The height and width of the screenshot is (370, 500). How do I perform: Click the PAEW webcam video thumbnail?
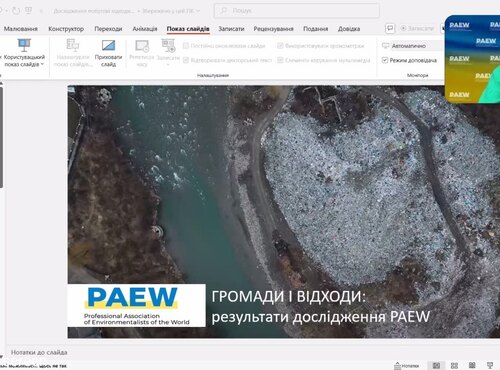[x=473, y=59]
